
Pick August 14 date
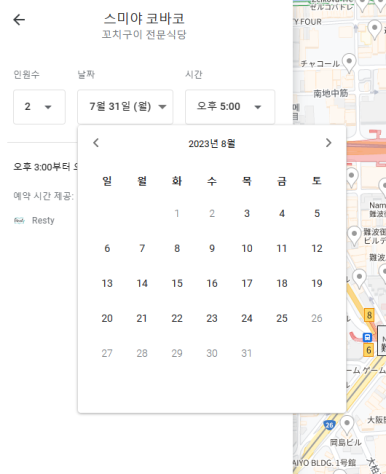(142, 283)
